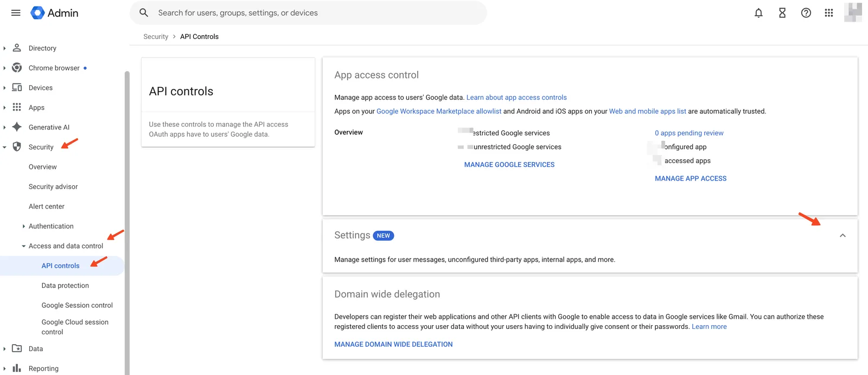Open Access and data control item
Screen dimensions: 868x375
[x=66, y=246]
